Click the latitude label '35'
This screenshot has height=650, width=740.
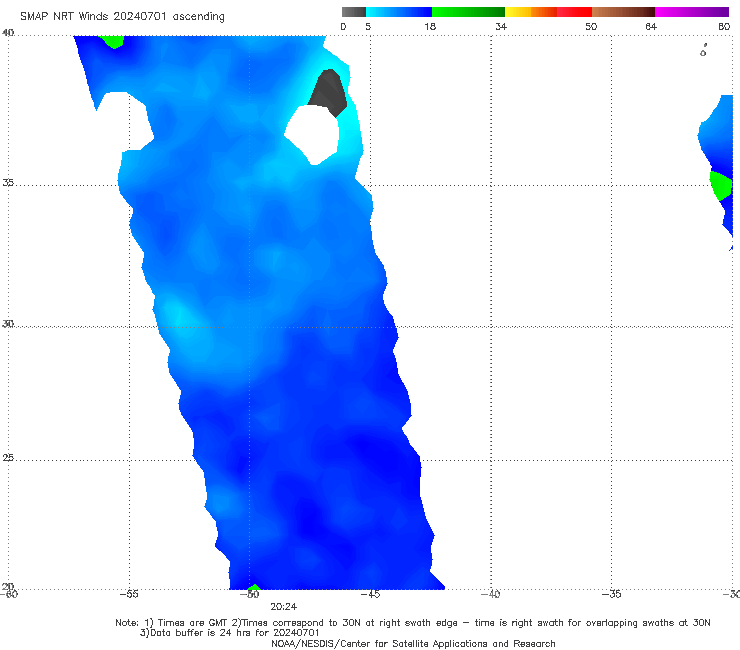tap(8, 182)
